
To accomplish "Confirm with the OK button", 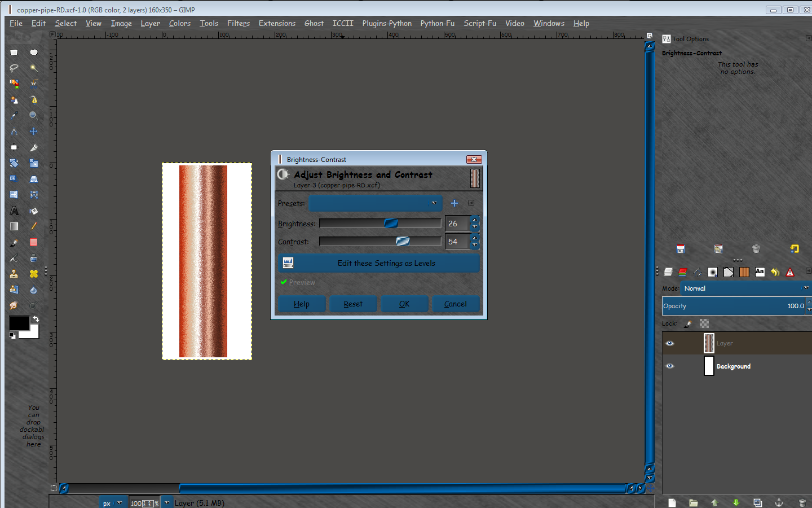I will [x=404, y=304].
